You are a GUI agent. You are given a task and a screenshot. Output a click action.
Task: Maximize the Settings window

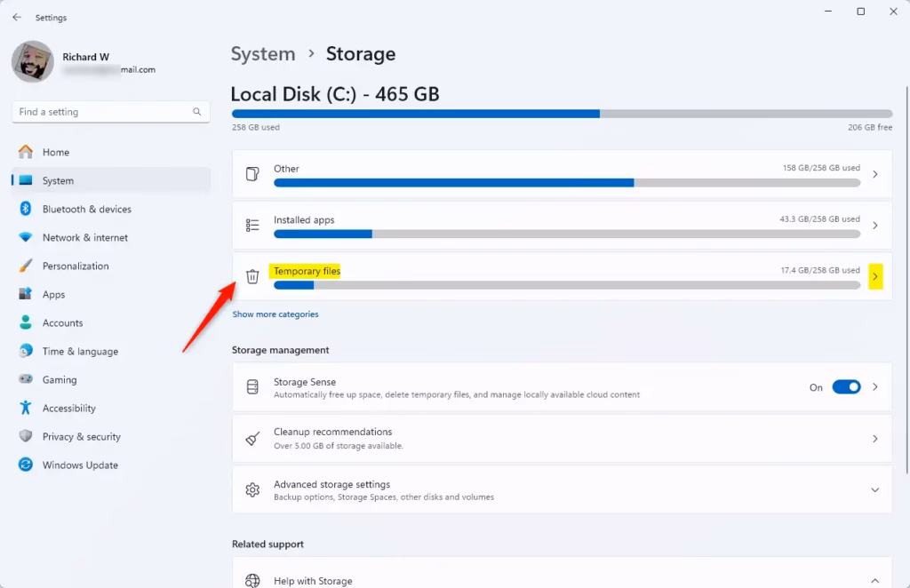(860, 12)
